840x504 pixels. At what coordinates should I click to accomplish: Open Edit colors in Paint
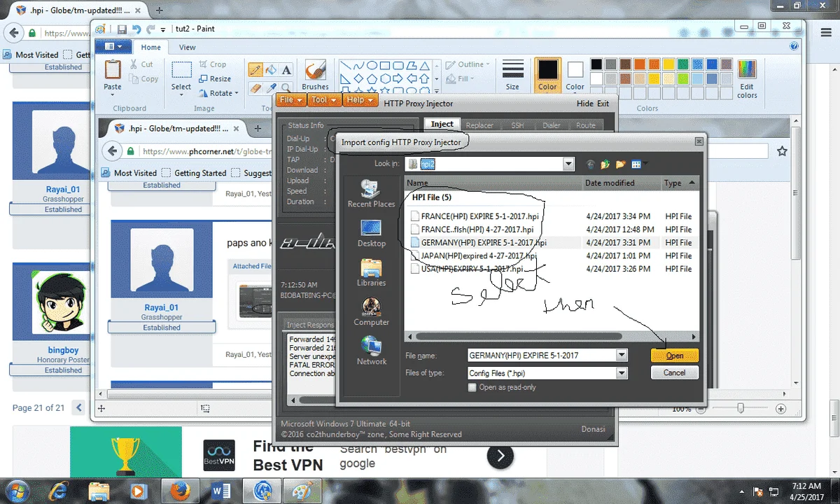pos(747,78)
